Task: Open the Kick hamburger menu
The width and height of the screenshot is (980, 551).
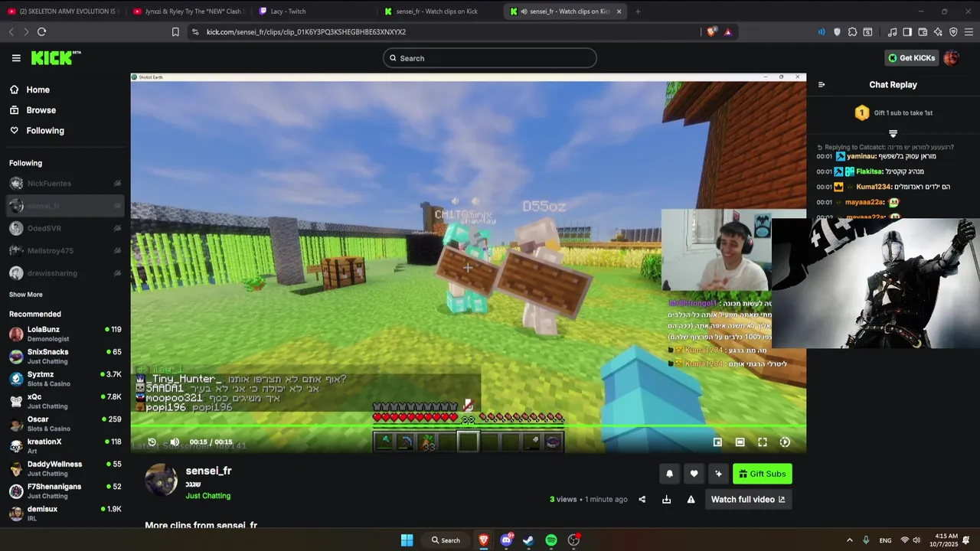Action: coord(16,58)
